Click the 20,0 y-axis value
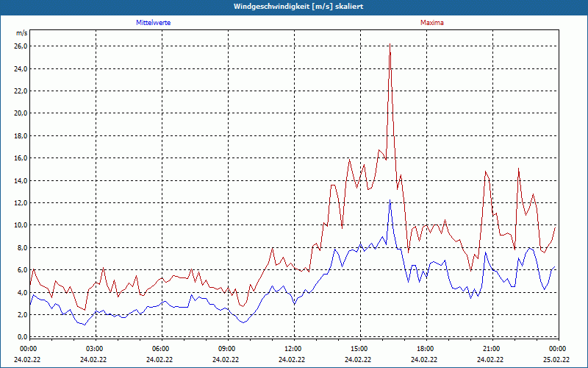This screenshot has height=368, width=588. 21,113
